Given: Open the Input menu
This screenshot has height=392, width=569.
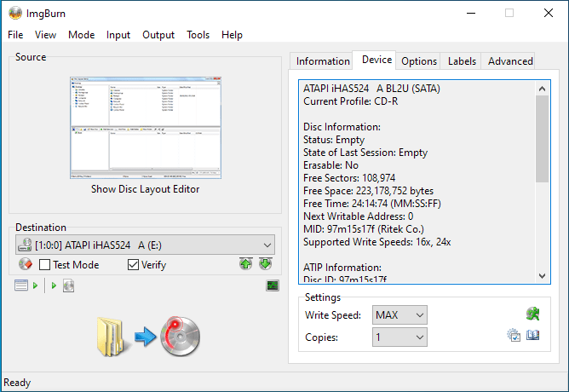Looking at the screenshot, I should [118, 35].
